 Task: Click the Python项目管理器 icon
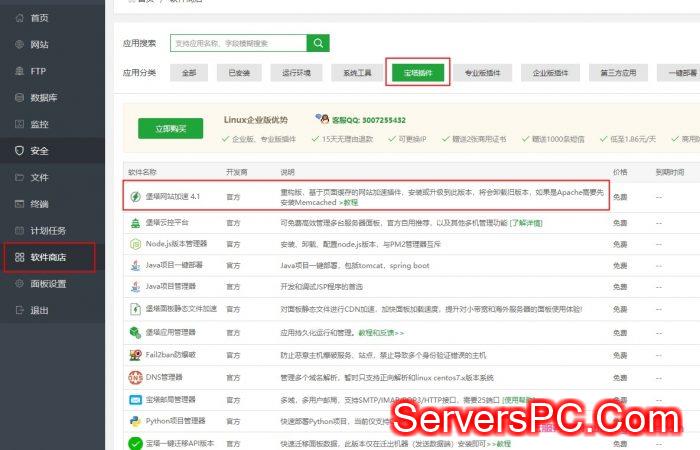(x=135, y=421)
